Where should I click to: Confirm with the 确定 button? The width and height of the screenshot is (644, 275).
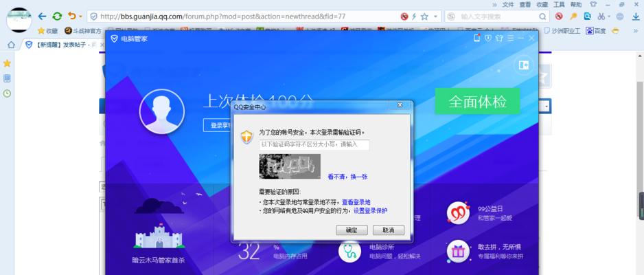352,230
